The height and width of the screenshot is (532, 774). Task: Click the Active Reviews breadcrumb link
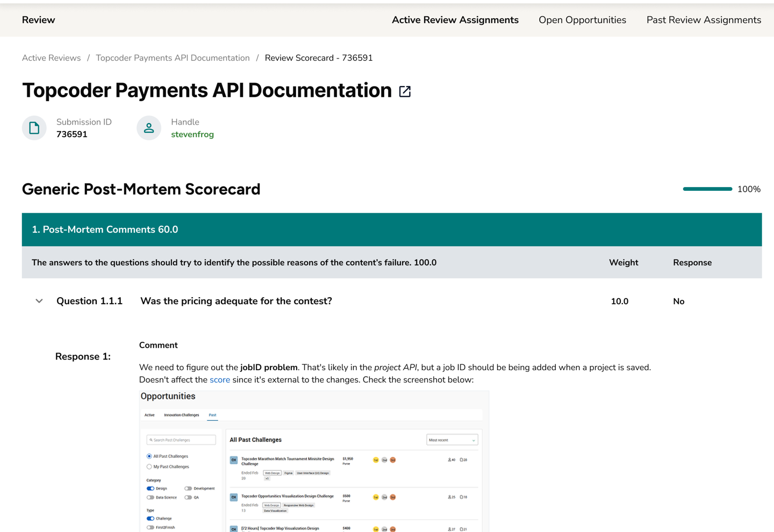coord(51,58)
